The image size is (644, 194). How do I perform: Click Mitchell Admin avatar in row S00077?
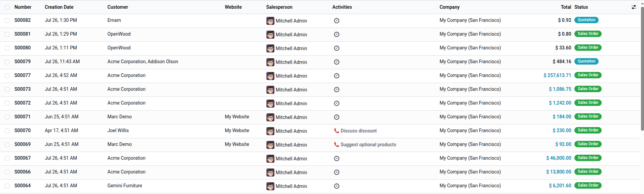coord(270,76)
